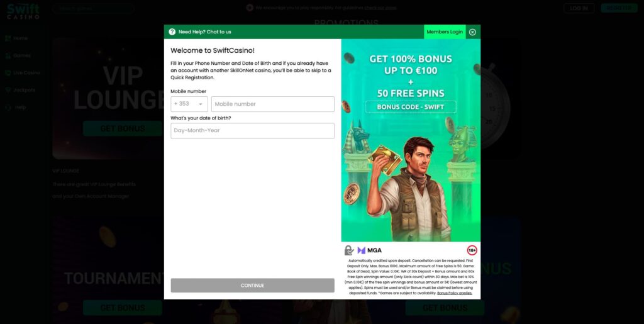This screenshot has width=644, height=324.
Task: Click the BONUS CODE - SWIFT box
Action: [x=411, y=107]
